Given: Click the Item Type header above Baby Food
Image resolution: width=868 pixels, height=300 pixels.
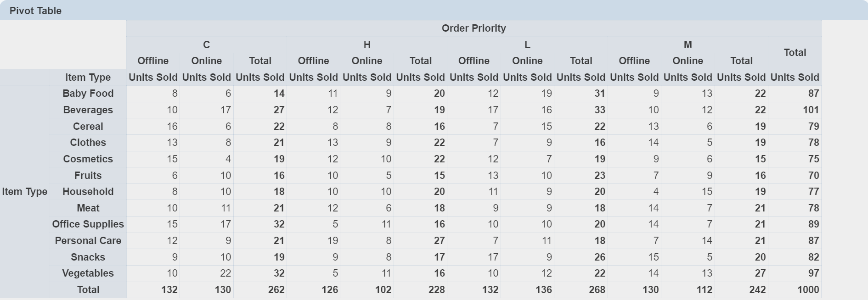Looking at the screenshot, I should pyautogui.click(x=88, y=78).
